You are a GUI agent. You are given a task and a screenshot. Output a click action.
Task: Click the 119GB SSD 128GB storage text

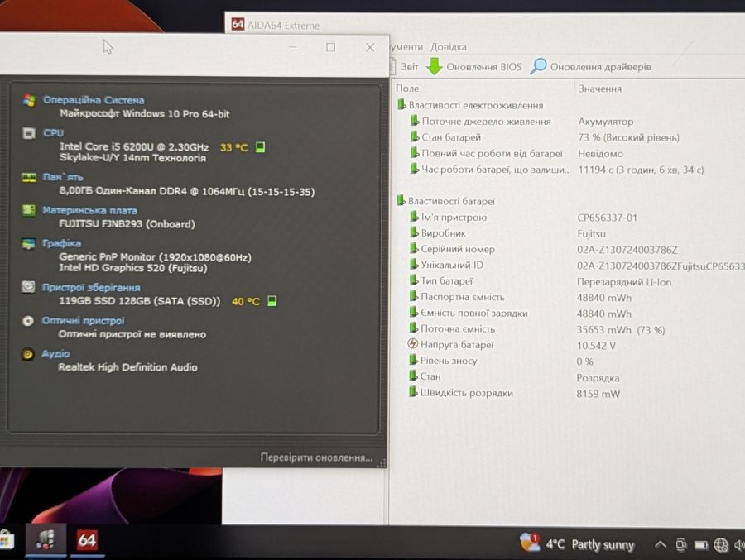click(x=140, y=301)
